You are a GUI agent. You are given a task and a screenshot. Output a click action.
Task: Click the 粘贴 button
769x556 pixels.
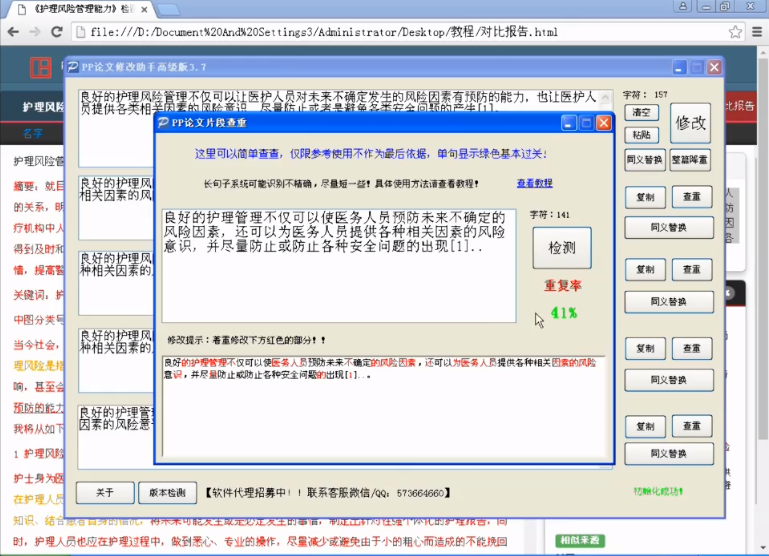[x=641, y=135]
